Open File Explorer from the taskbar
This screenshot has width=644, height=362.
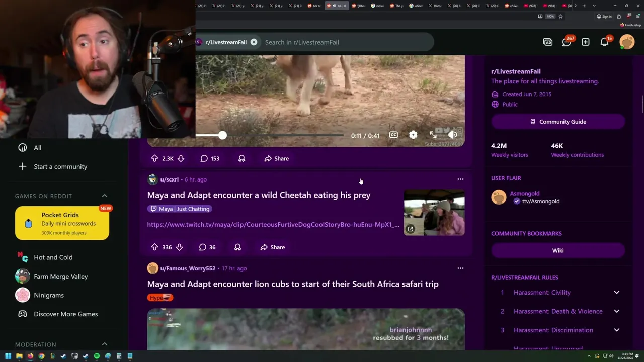point(19,356)
